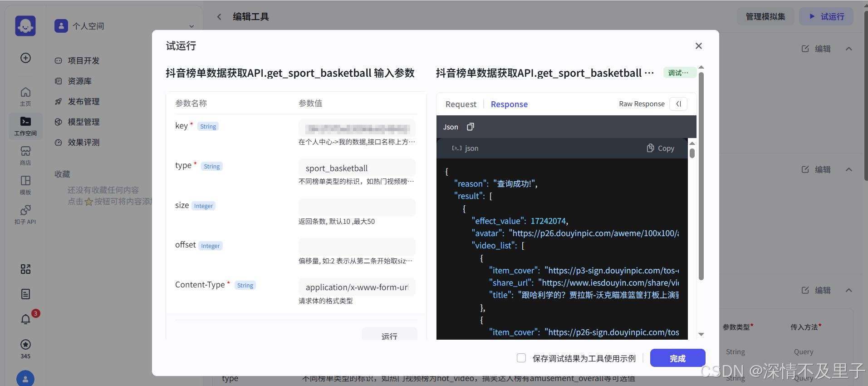Click the effect_value 17242074 text
This screenshot has height=386, width=868.
pyautogui.click(x=520, y=221)
